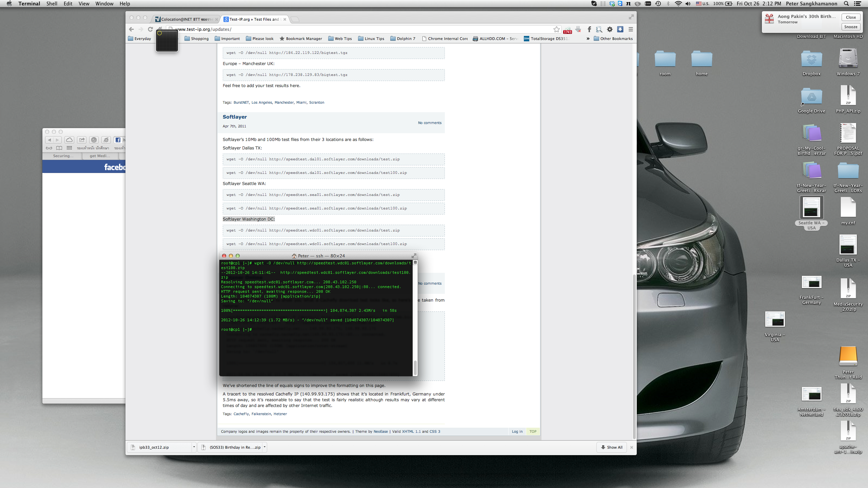Click Spotlight search magnifier in menu bar
The image size is (868, 488).
point(847,4)
